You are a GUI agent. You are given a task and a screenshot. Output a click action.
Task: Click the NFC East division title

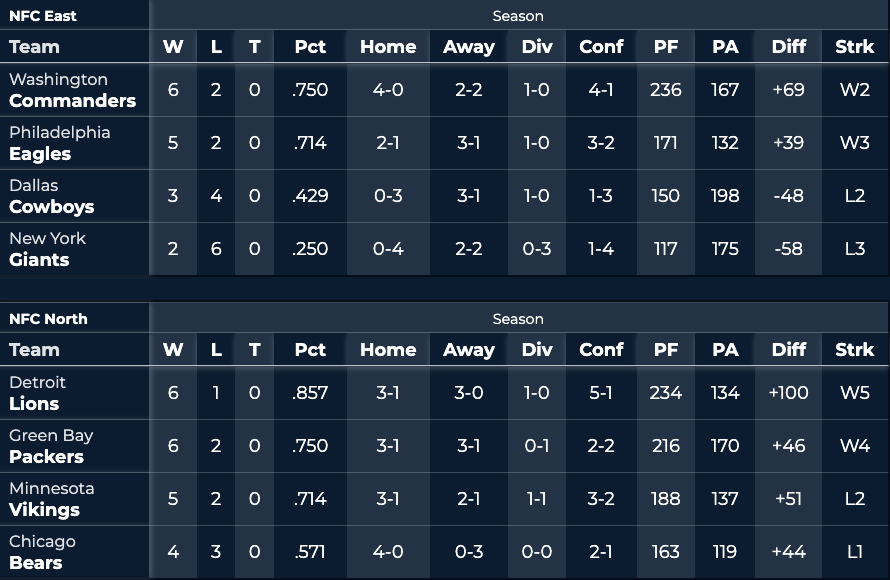pos(43,16)
